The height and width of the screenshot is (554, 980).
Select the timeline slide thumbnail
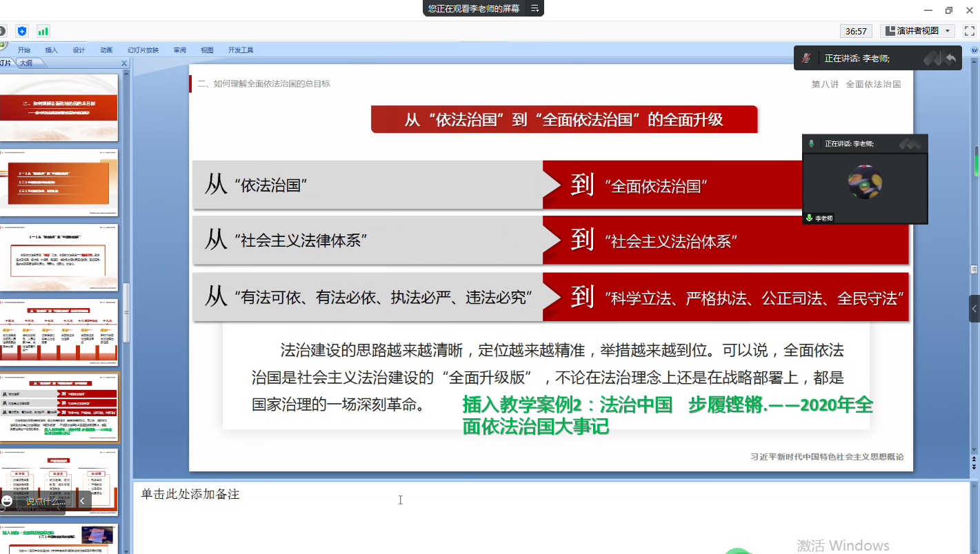[59, 332]
